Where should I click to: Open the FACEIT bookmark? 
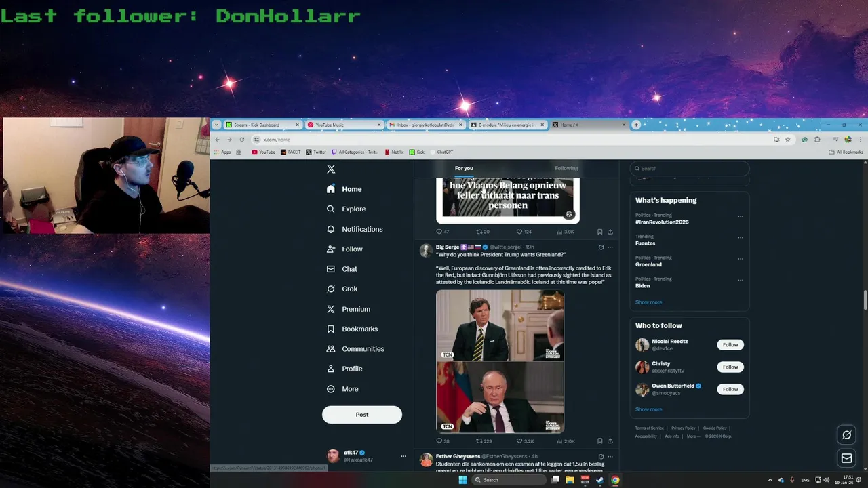[290, 152]
